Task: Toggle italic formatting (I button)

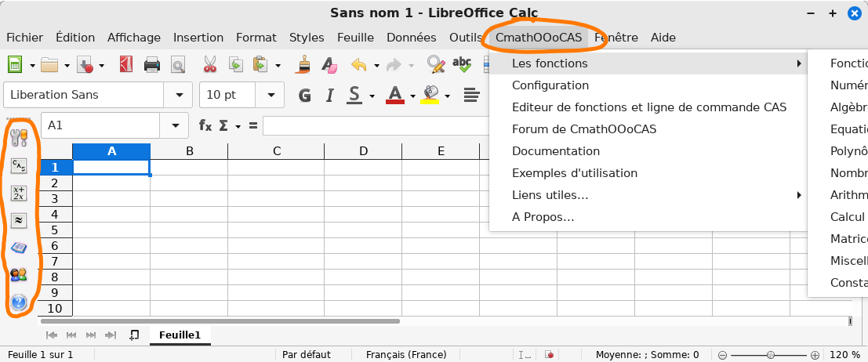Action: click(330, 96)
